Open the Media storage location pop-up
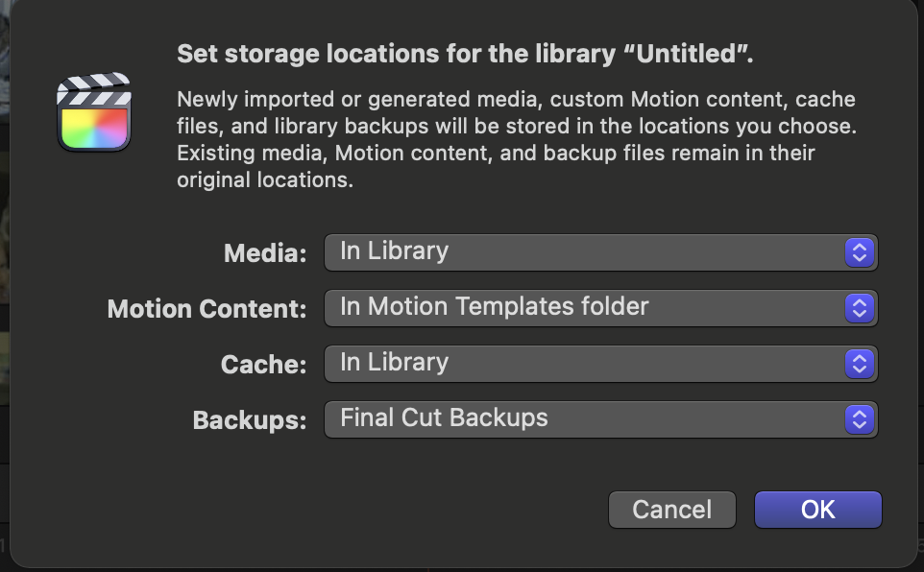924x572 pixels. pyautogui.click(x=600, y=252)
